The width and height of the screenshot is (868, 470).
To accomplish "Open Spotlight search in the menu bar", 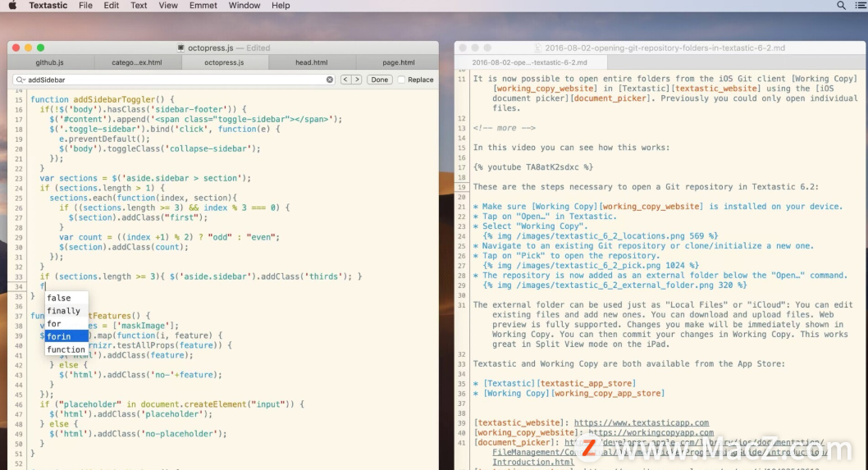I will 841,6.
